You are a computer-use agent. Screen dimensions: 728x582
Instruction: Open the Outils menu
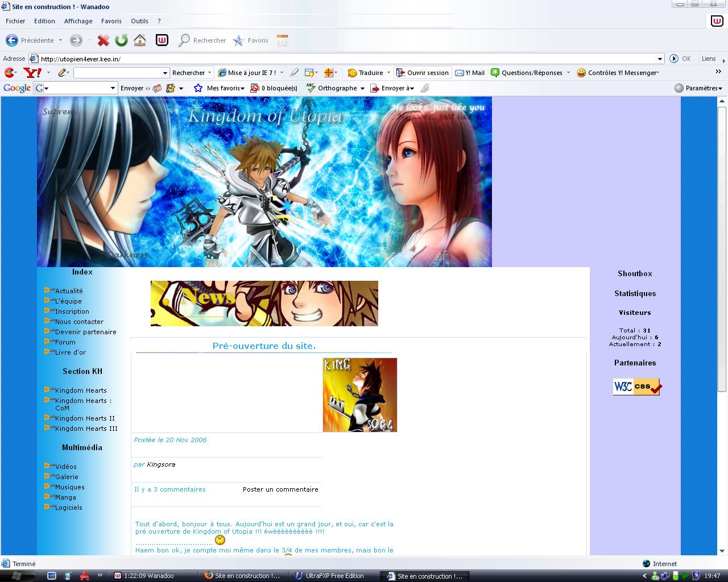pos(139,21)
